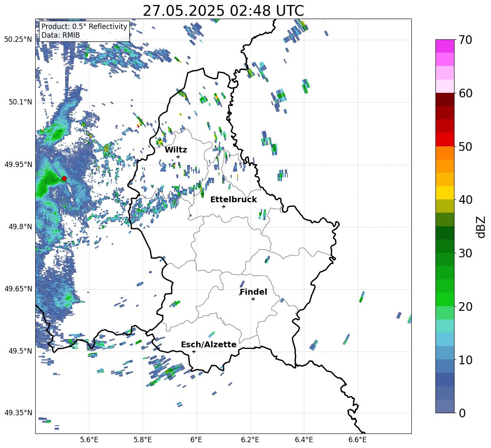Click the red radar site dot
The width and height of the screenshot is (491, 448).
pyautogui.click(x=64, y=179)
